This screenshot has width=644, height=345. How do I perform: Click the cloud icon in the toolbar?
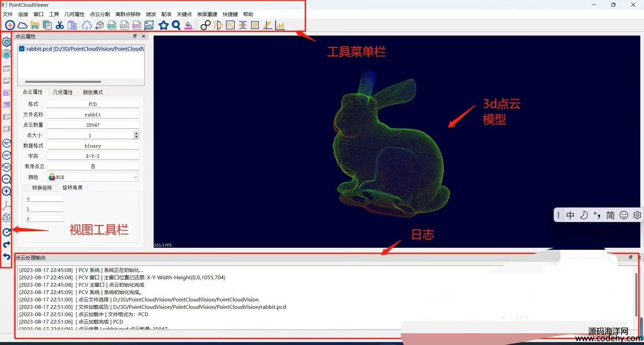(22, 25)
